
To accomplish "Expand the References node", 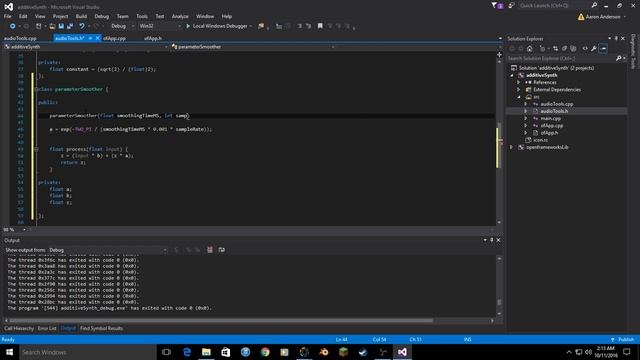I will [519, 82].
